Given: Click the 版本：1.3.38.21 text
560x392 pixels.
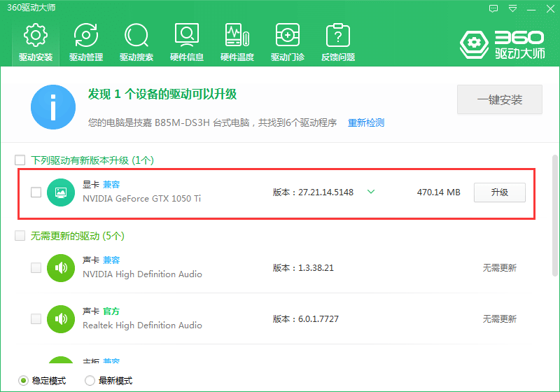Looking at the screenshot, I should pos(303,268).
